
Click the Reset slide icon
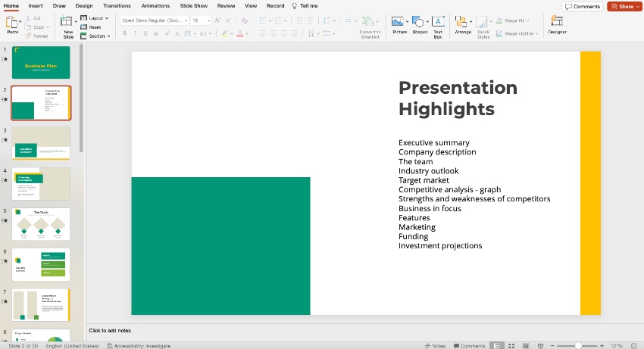(x=83, y=27)
